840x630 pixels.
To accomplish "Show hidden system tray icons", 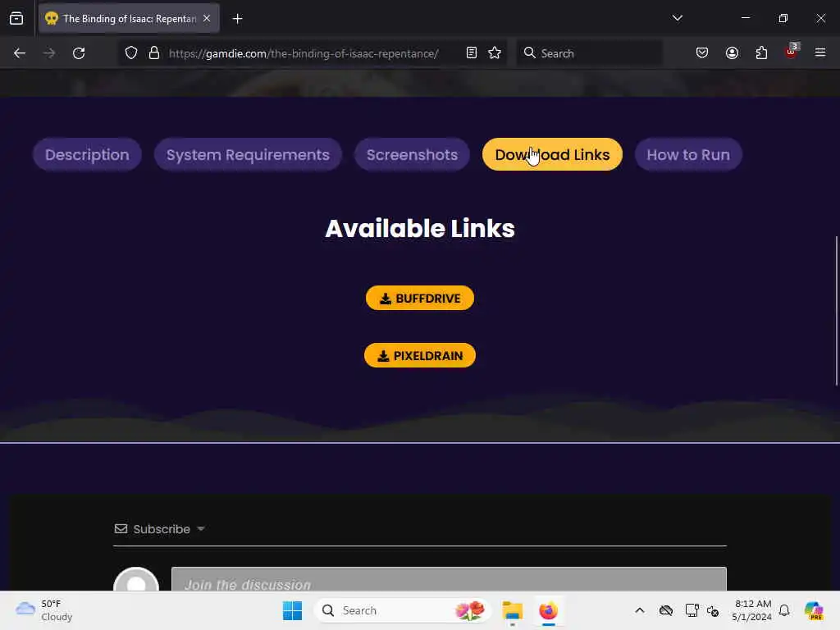I will (x=640, y=610).
